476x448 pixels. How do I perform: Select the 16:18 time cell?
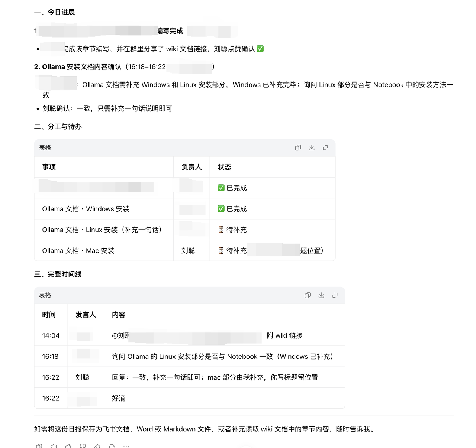point(50,357)
